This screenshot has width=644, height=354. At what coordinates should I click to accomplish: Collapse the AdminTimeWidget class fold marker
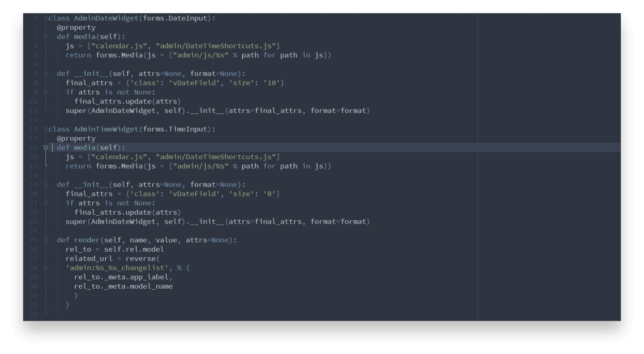tap(44, 129)
